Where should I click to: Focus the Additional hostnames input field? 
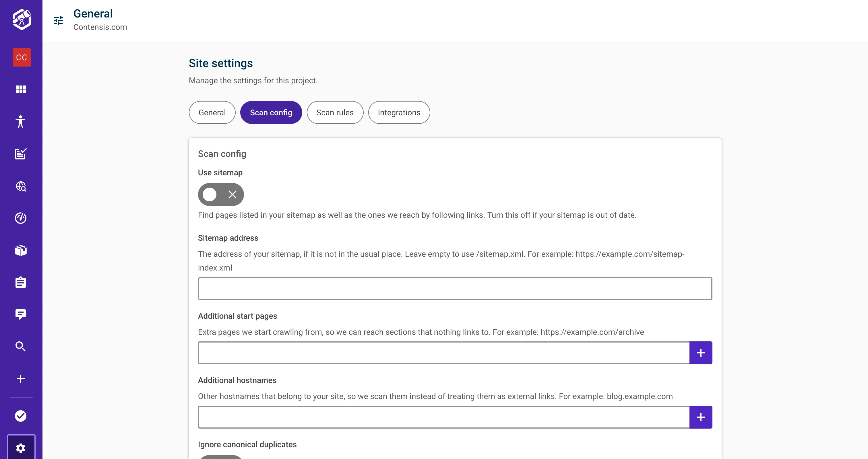tap(444, 417)
